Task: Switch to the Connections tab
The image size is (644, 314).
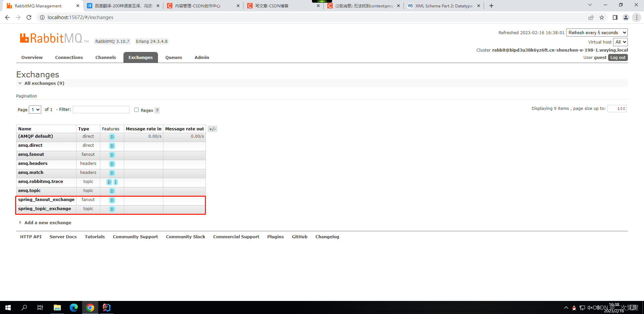Action: [69, 57]
